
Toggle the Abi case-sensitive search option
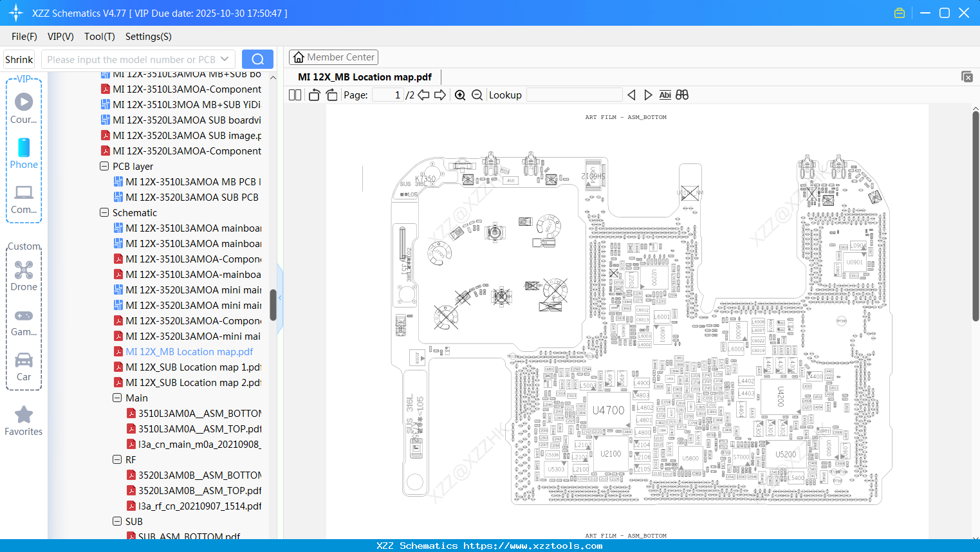[665, 95]
